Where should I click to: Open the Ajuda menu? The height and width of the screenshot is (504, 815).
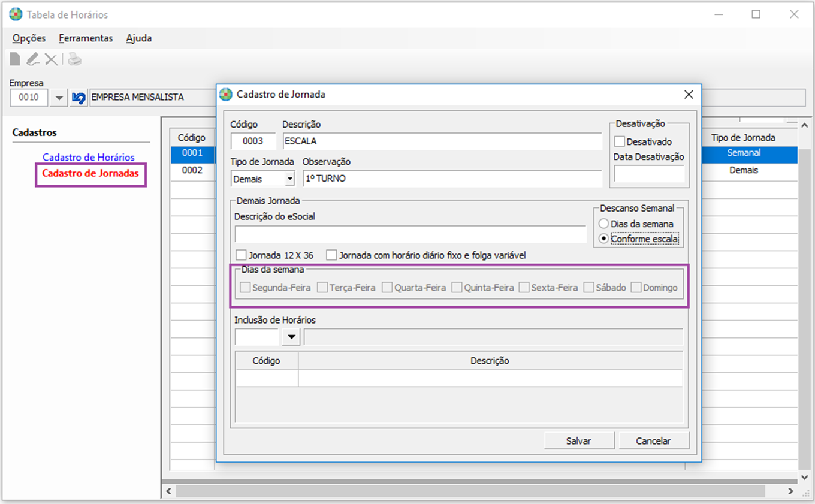point(138,38)
